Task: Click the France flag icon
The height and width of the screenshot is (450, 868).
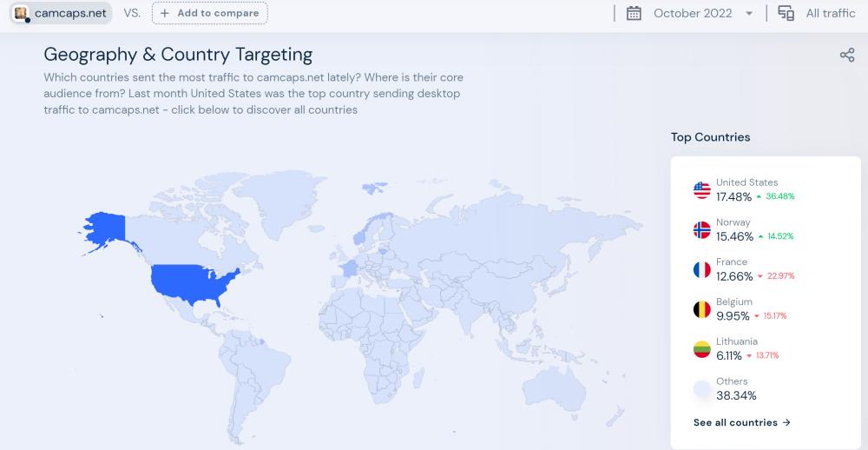Action: (x=702, y=270)
